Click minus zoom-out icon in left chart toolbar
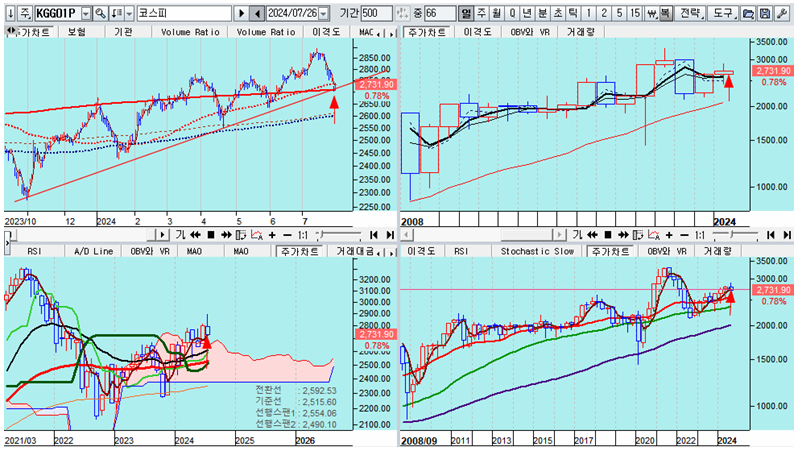798x449 pixels. tap(287, 235)
